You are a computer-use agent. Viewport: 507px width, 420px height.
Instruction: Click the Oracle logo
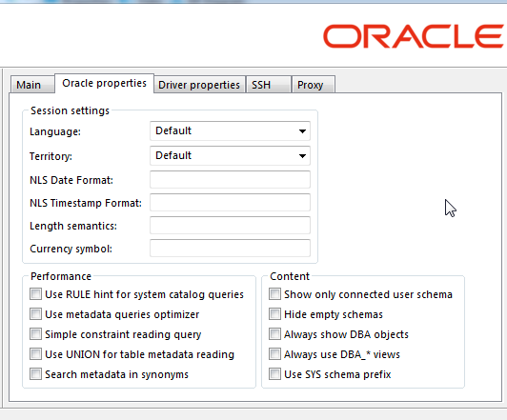pyautogui.click(x=414, y=36)
